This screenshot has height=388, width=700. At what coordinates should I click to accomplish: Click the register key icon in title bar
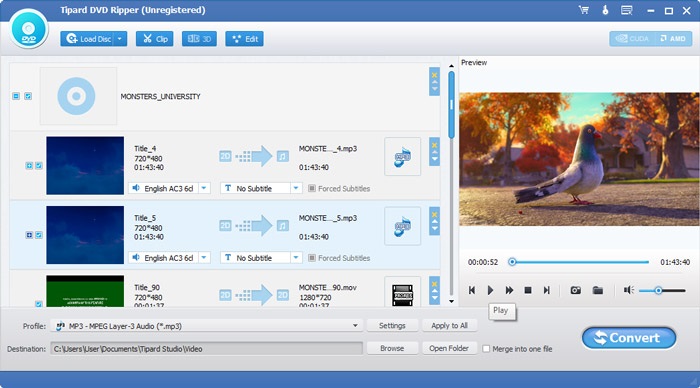coord(605,10)
